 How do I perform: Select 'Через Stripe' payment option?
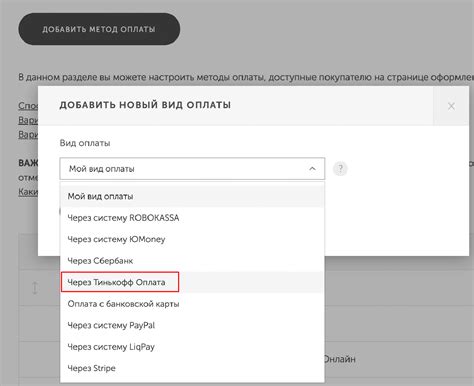192,368
